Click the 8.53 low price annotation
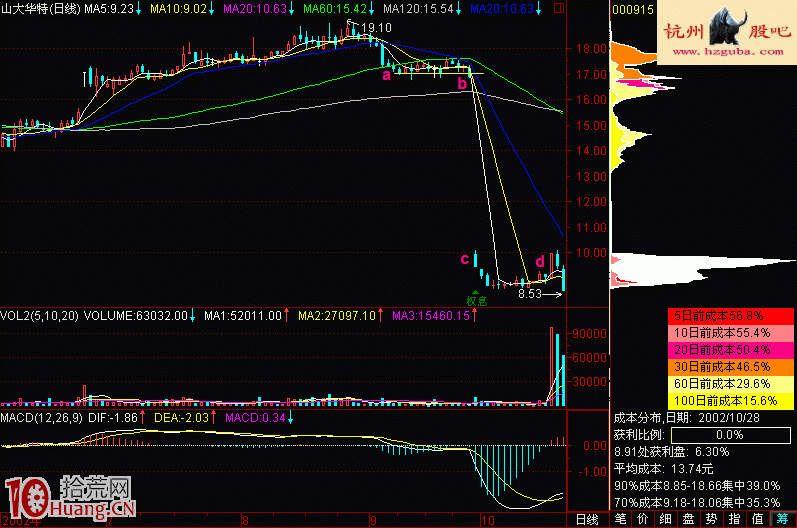Image resolution: width=797 pixels, height=528 pixels. 530,294
